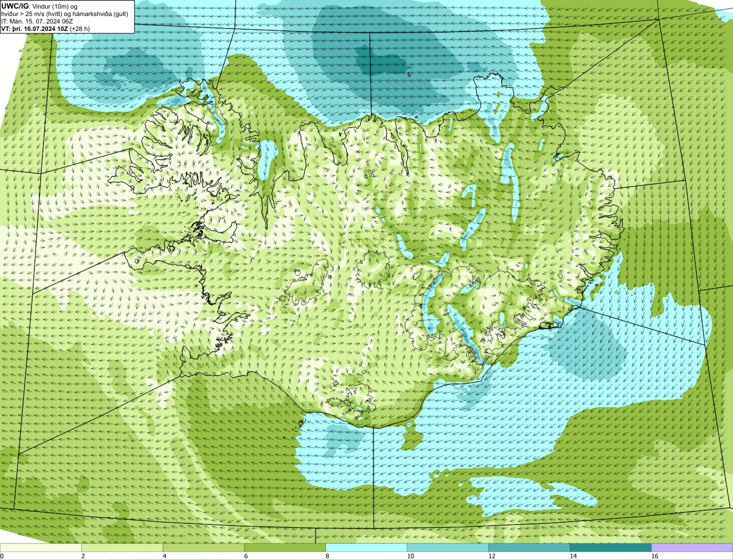Click the title line 'UWC/IG: Vindur (10m) og'

40,6
